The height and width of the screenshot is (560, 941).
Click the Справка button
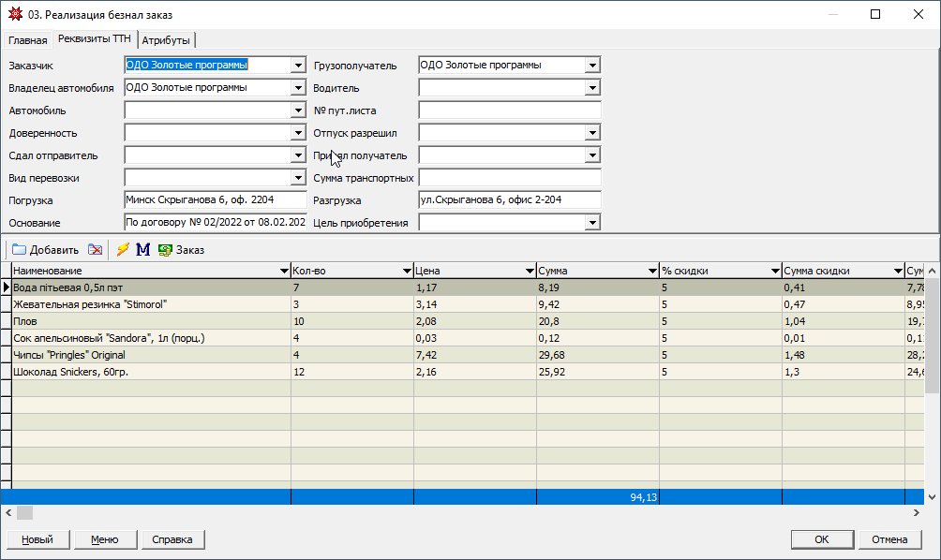[172, 539]
